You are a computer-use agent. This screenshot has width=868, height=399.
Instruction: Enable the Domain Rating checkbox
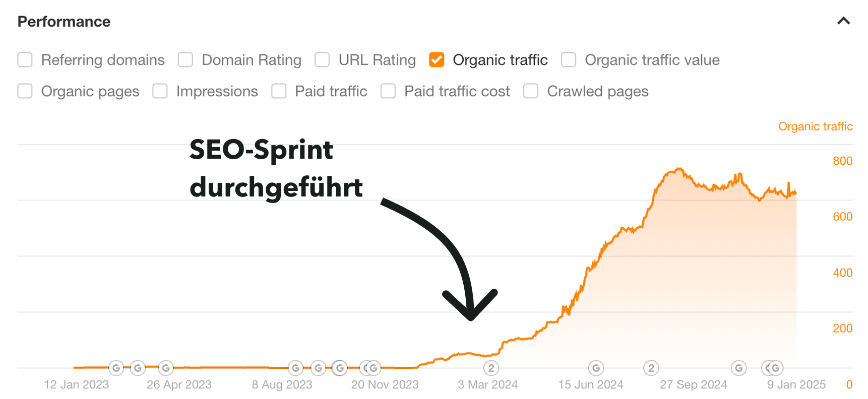[185, 59]
